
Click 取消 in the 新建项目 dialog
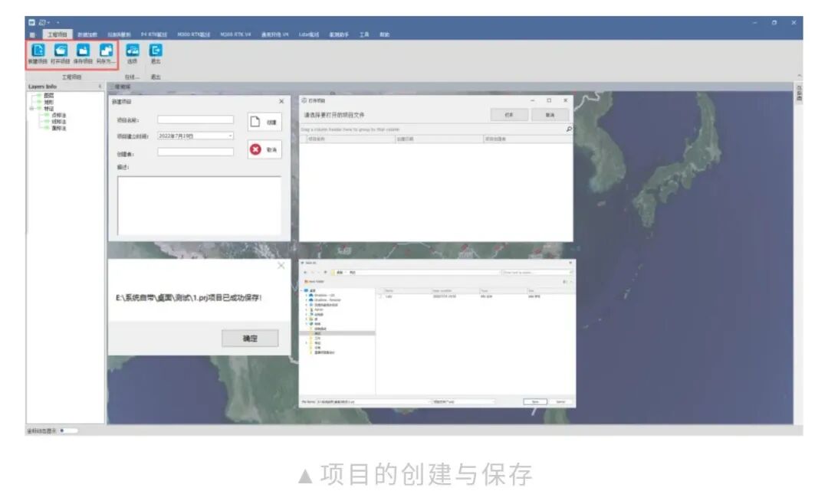point(264,150)
